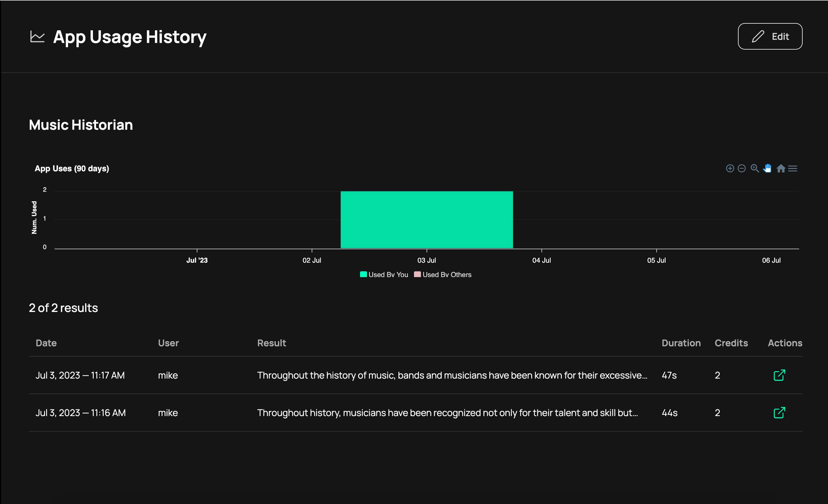Screen dimensions: 828x504
Task: Open the chart hamburger menu
Action: point(793,168)
